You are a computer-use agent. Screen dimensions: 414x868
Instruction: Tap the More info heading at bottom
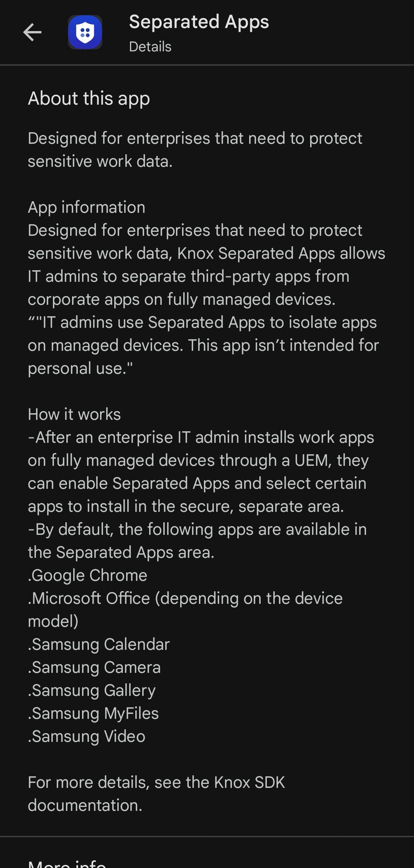pos(67,863)
